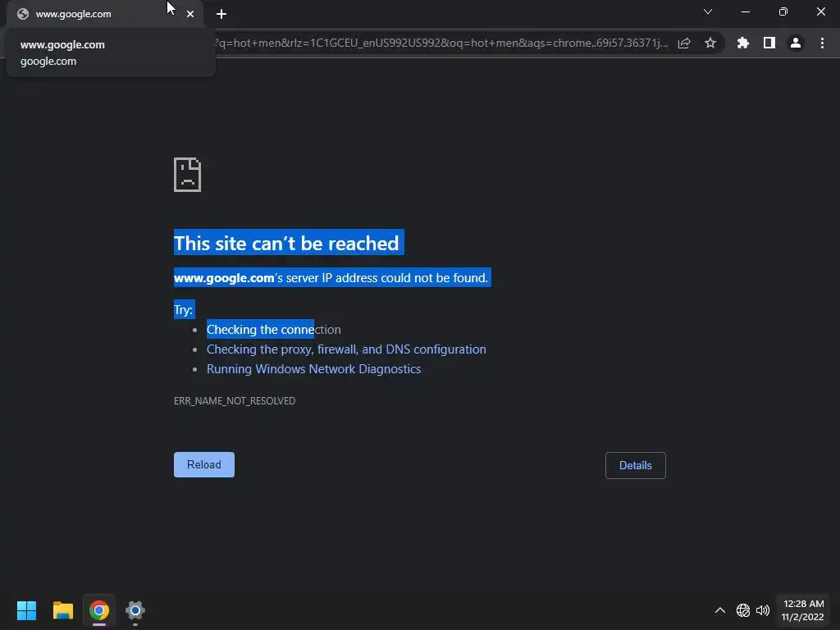This screenshot has width=840, height=630.
Task: Click the share this page icon
Action: pos(684,43)
